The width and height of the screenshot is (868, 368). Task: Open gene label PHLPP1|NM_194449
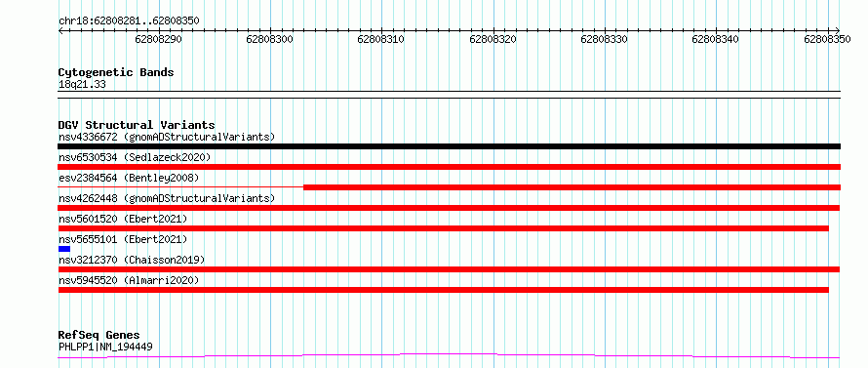click(105, 348)
